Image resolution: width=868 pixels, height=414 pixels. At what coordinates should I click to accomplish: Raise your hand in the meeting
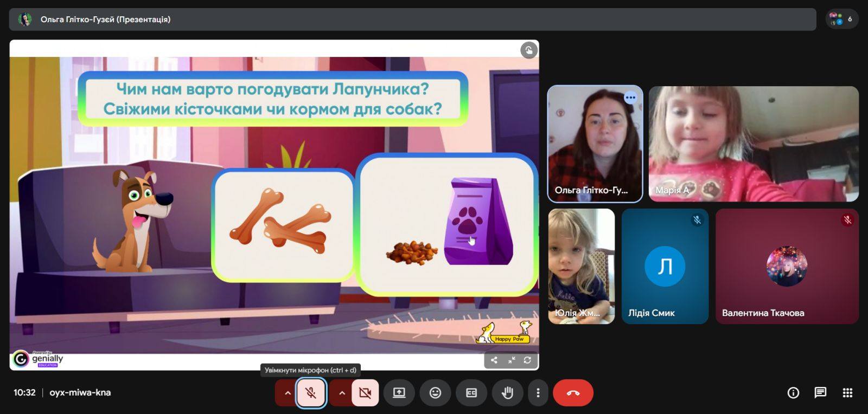507,393
